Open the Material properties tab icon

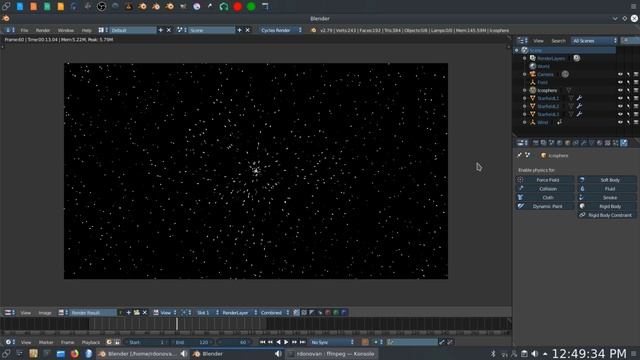(600, 143)
